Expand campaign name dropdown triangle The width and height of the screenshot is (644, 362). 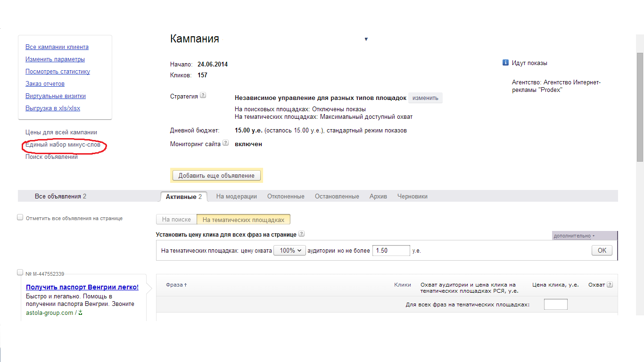point(366,39)
